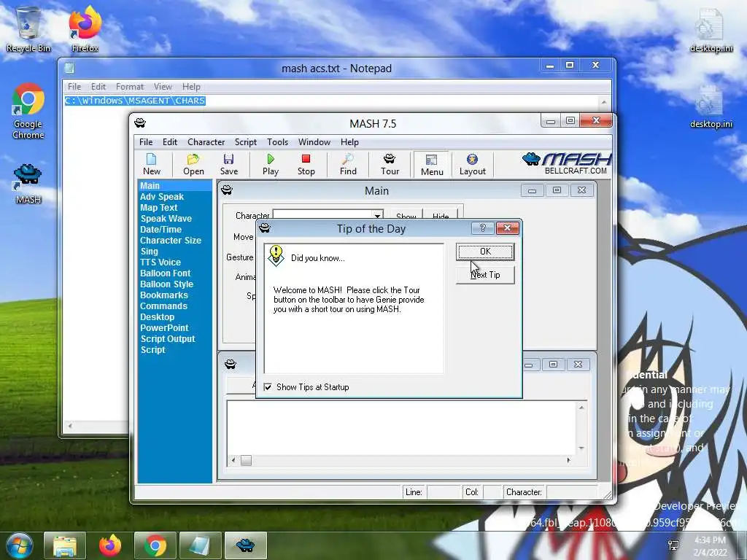Select the MASH desktop shortcut
This screenshot has width=747, height=560.
click(28, 184)
